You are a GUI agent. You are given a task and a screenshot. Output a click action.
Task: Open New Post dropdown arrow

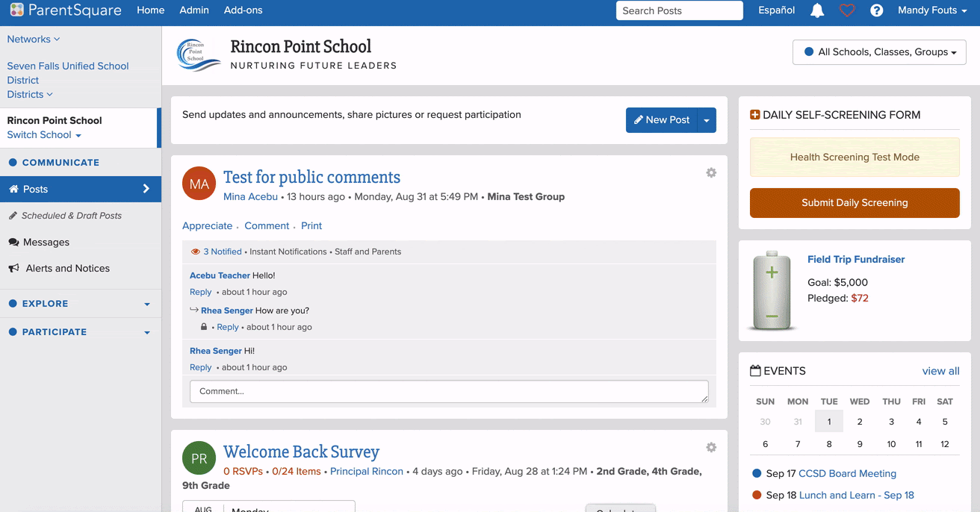tap(707, 120)
